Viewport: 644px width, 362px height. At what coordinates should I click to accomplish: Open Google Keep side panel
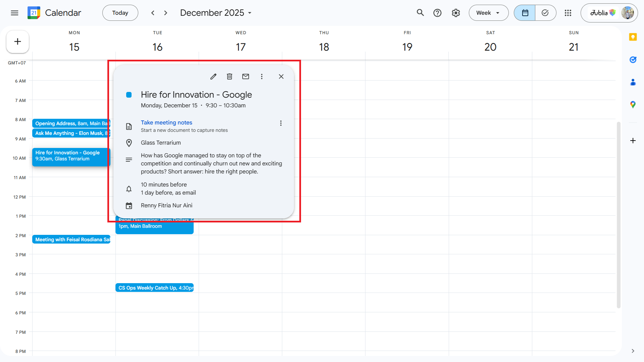pos(633,37)
